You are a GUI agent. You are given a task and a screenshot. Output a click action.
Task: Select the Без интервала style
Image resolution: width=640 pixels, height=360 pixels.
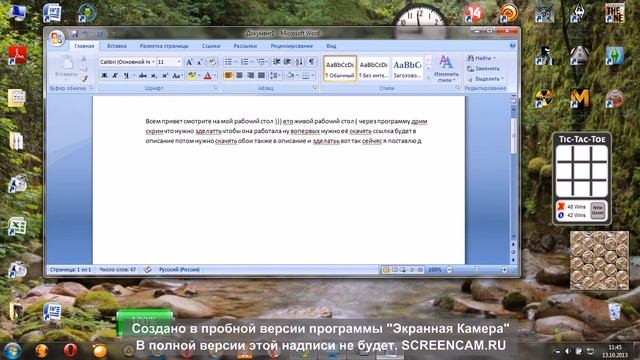pos(373,69)
